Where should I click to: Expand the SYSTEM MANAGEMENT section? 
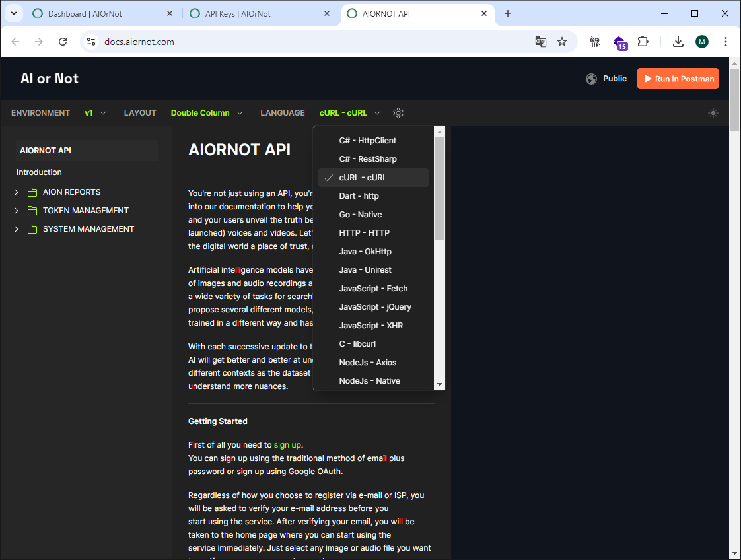[17, 228]
